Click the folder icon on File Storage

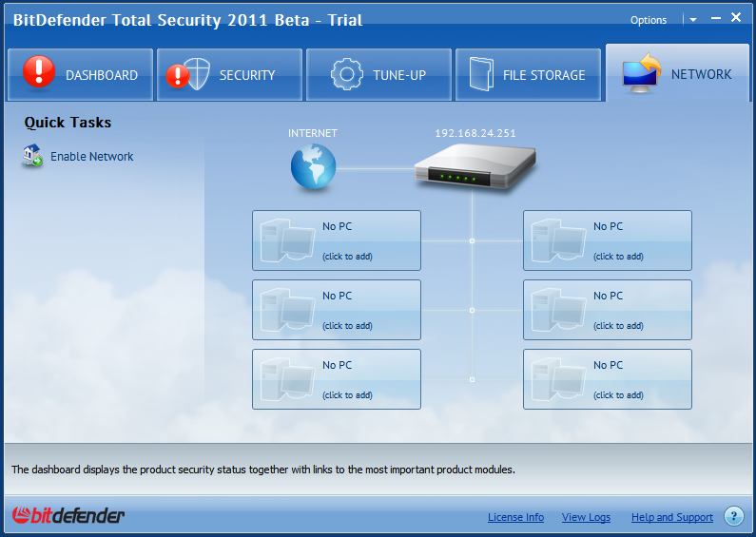pos(481,74)
